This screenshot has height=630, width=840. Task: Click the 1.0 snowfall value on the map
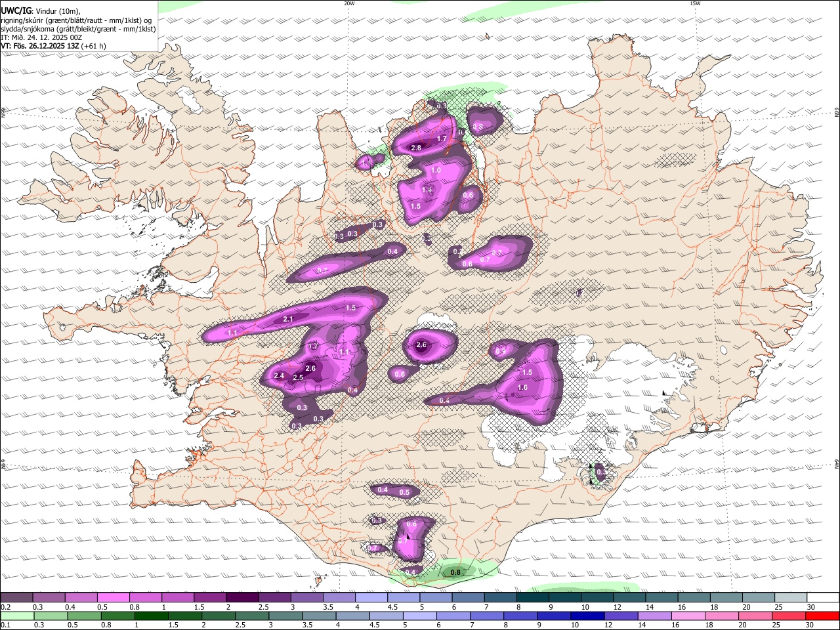pos(436,171)
